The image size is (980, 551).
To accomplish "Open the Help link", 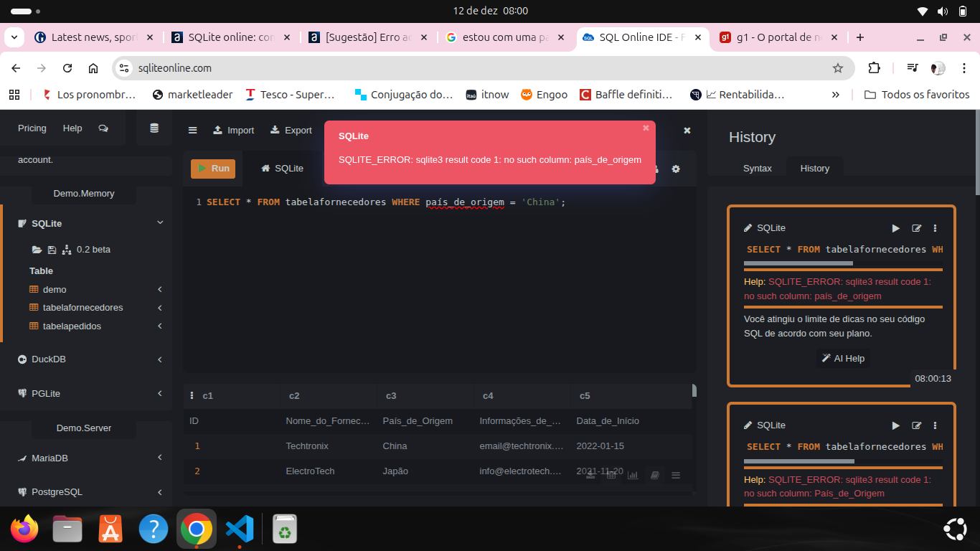I will click(x=72, y=128).
